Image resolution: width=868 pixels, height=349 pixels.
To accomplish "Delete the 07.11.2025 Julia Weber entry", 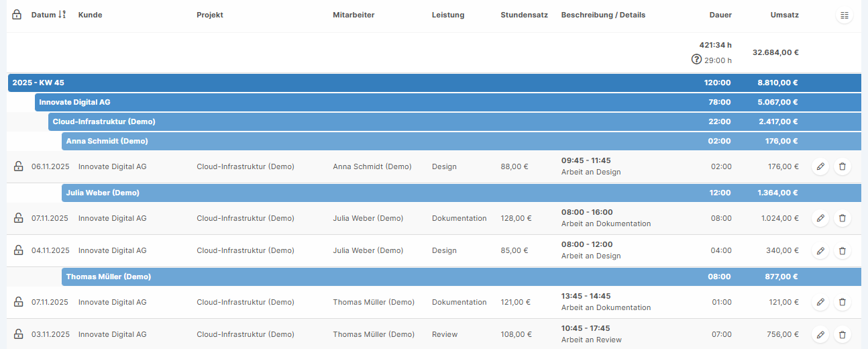I will click(x=843, y=218).
